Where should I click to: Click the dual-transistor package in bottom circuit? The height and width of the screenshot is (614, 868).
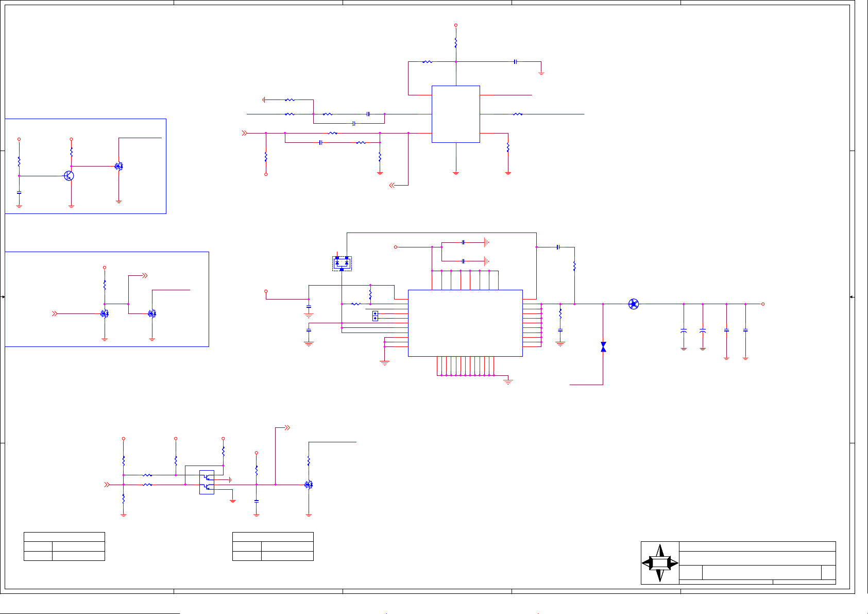(x=207, y=482)
